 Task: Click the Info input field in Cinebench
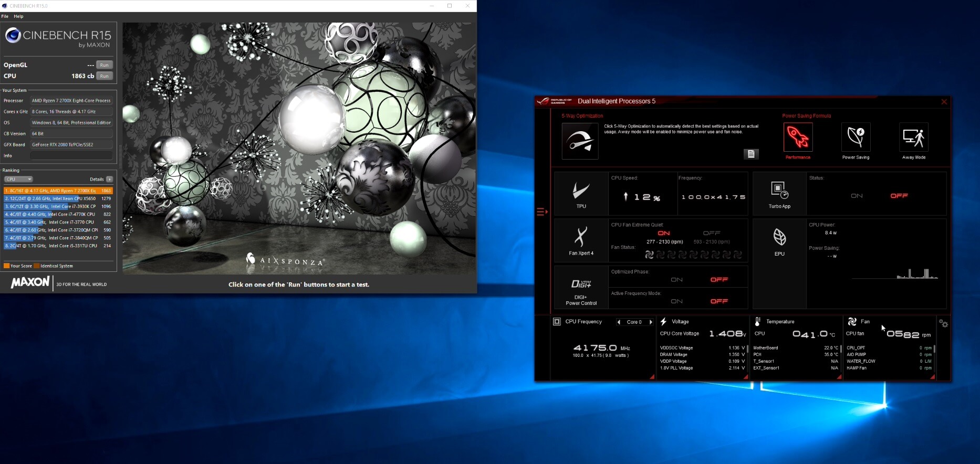click(x=71, y=155)
